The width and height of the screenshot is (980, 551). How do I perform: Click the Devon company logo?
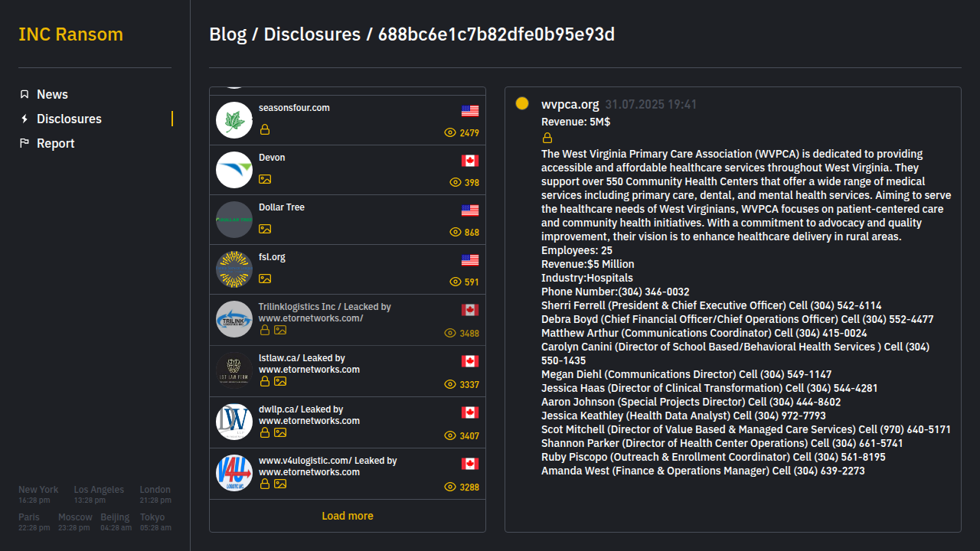coord(234,170)
